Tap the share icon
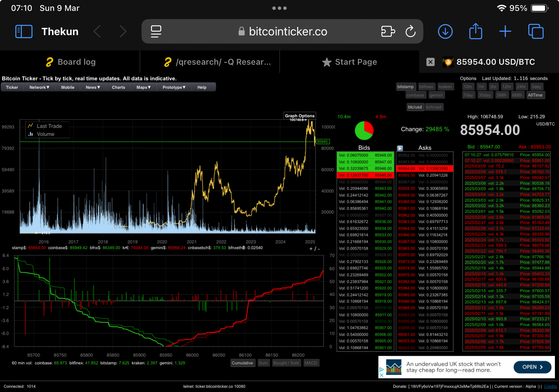 click(x=475, y=31)
